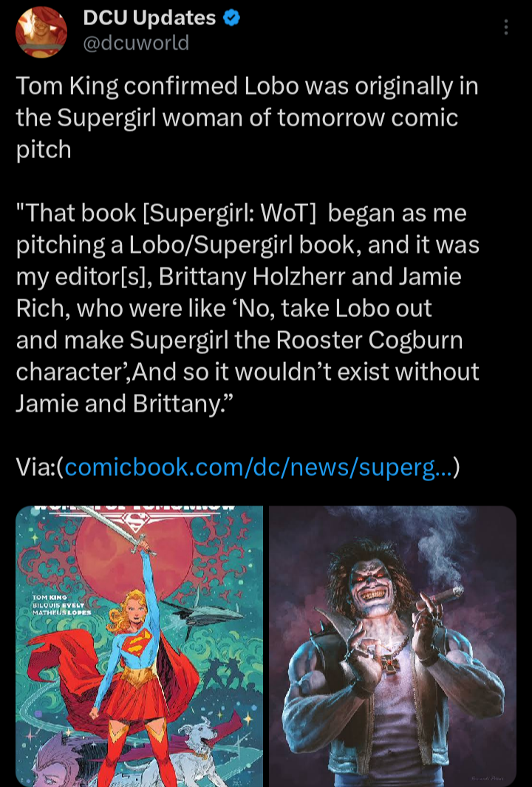The height and width of the screenshot is (787, 532).
Task: Click the blue verified checkmark badge
Action: point(231,18)
